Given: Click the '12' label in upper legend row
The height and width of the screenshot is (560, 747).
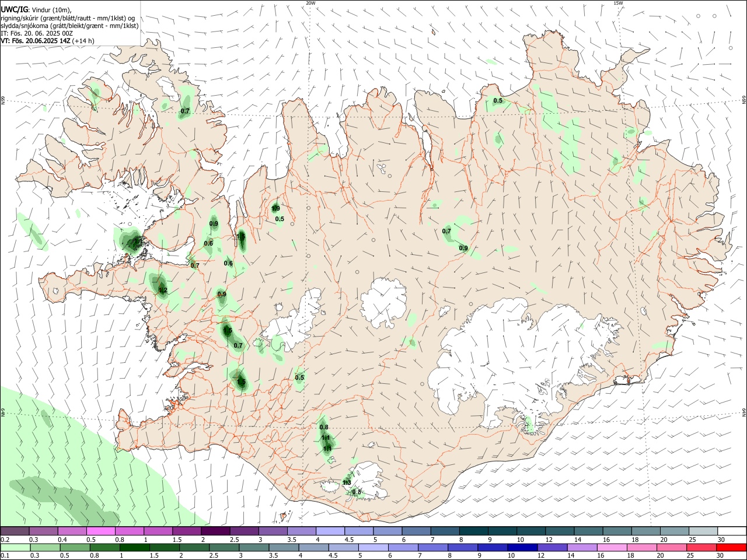Looking at the screenshot, I should 548,540.
